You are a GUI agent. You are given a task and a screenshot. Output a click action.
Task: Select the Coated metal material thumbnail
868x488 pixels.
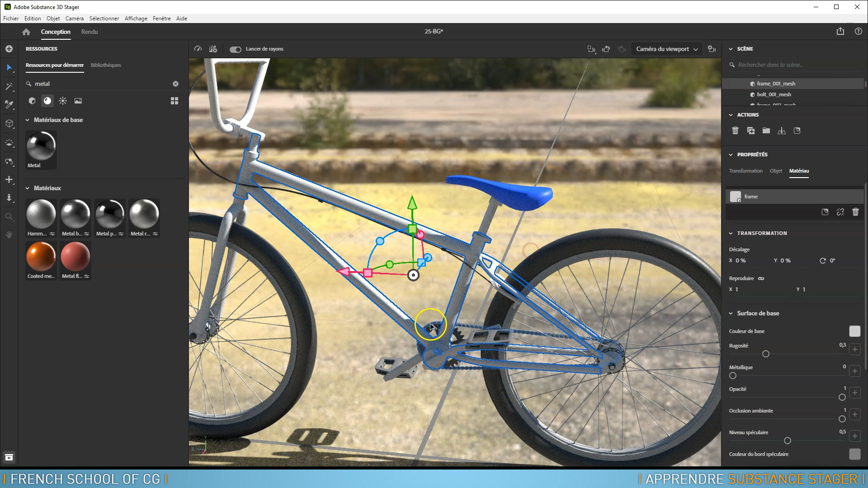point(41,260)
